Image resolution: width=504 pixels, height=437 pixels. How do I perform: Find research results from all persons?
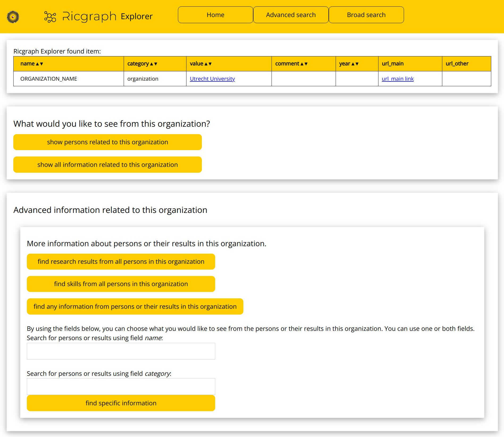[121, 262]
